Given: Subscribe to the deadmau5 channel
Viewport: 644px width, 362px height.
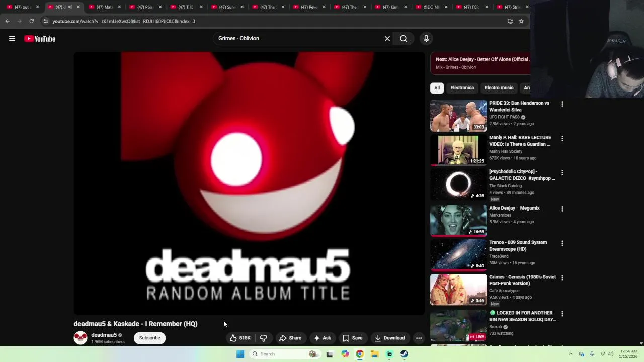Looking at the screenshot, I should (x=149, y=338).
